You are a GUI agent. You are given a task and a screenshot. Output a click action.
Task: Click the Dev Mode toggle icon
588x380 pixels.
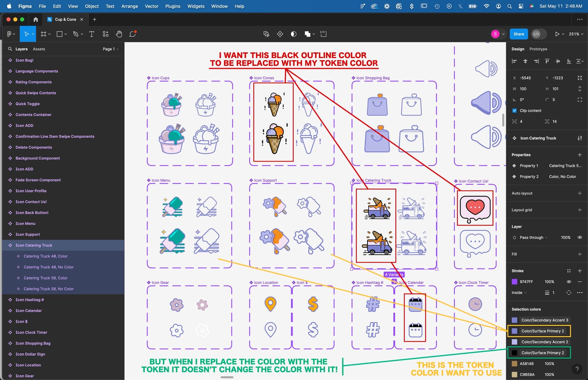tap(537, 34)
